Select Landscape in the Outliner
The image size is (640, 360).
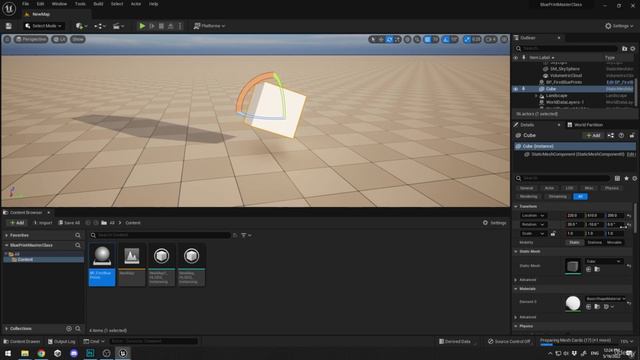click(556, 96)
